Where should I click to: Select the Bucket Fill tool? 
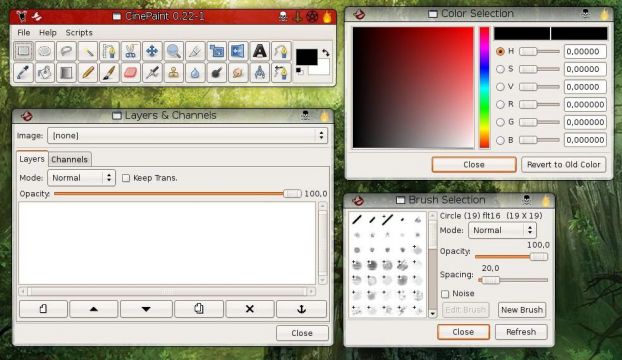pos(45,73)
